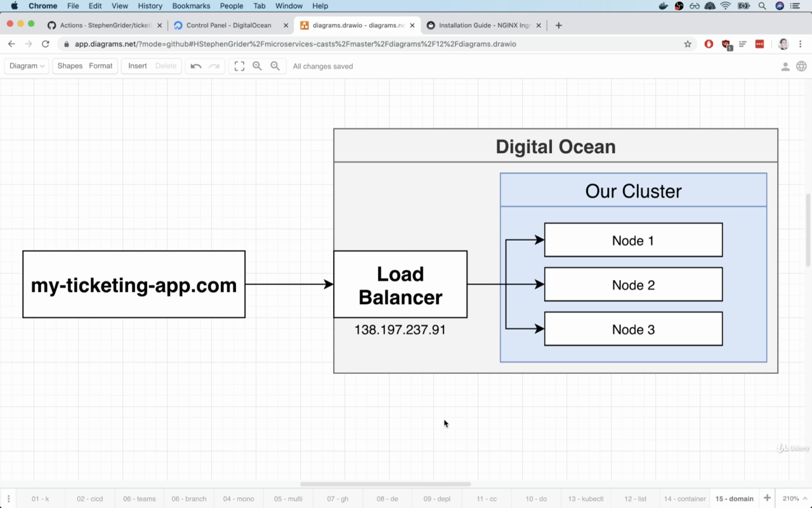812x508 pixels.
Task: Open the OBS icon in menu bar
Action: pos(679,6)
